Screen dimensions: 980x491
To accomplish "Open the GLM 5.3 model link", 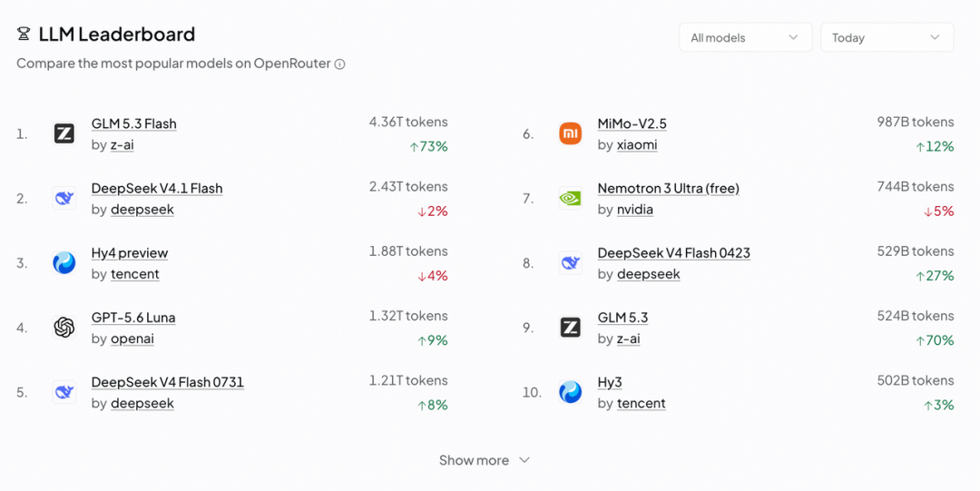I will [x=622, y=318].
